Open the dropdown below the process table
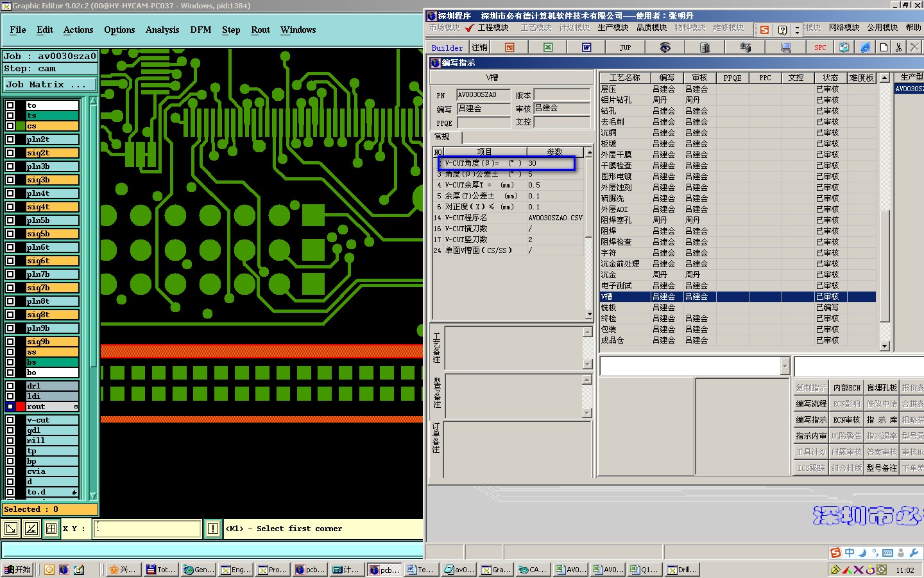924x578 pixels. [x=785, y=366]
